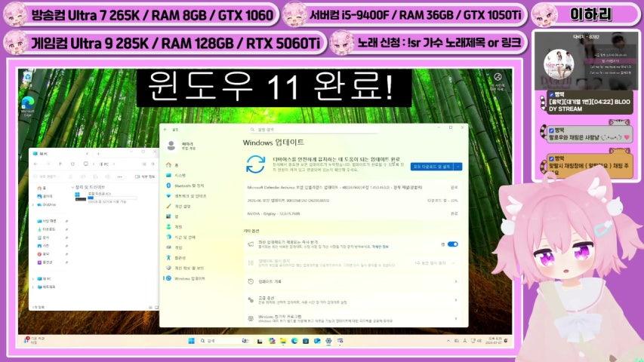Open 접근성 (accessibility) in Settings sidebar
Screen dimensions: 644x362
(176, 258)
